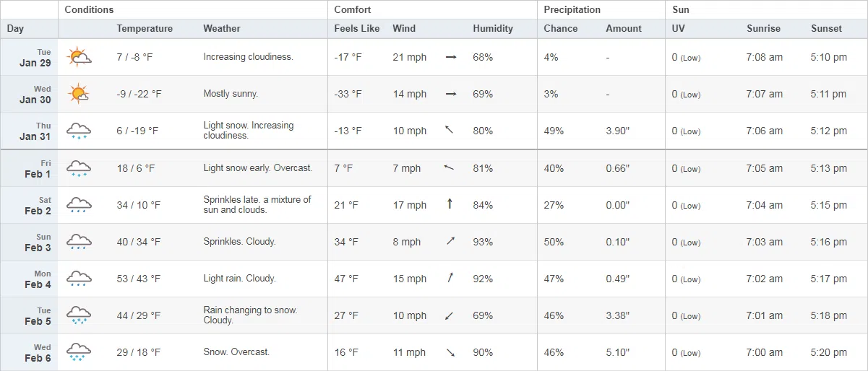Click the Wed Jan 30 mostly sunny icon
Image resolution: width=868 pixels, height=371 pixels.
coord(79,94)
